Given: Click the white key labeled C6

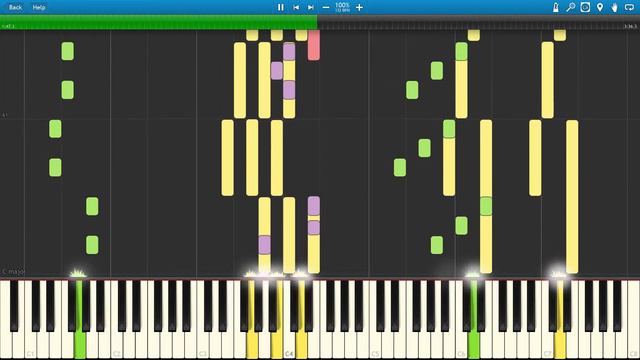Looking at the screenshot, I should tap(461, 320).
